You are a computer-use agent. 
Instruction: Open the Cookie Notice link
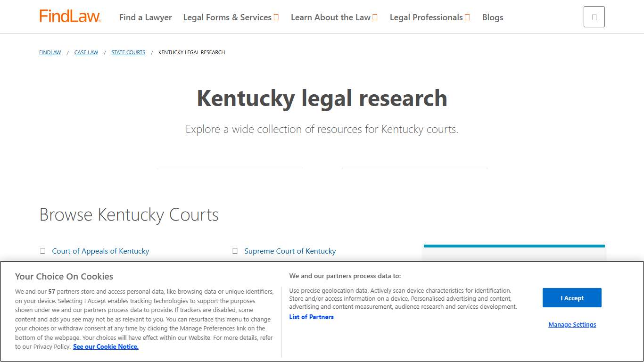point(106,346)
